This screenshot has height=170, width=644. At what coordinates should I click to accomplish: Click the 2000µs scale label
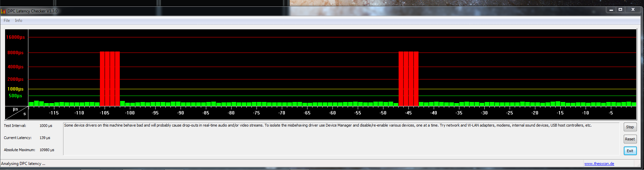(16, 79)
